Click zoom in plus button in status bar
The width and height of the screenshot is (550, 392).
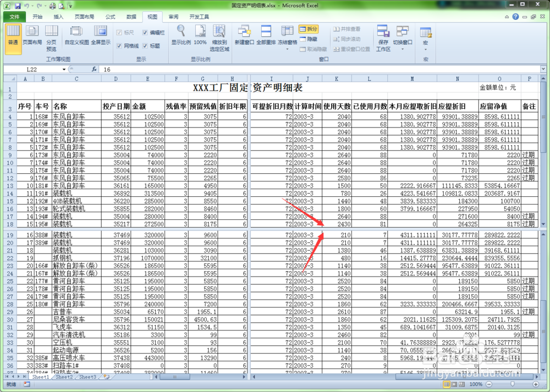point(536,384)
